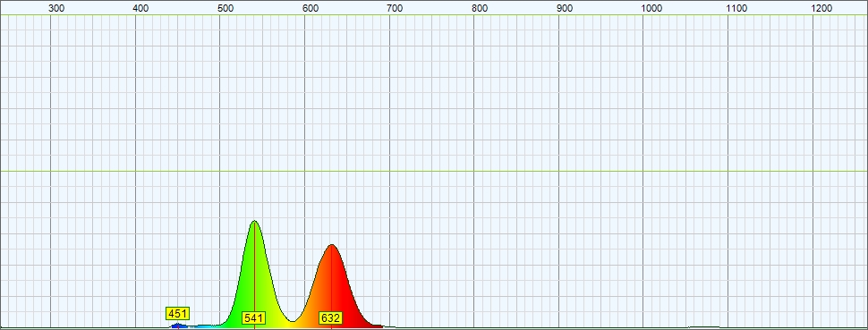Click the 600 wavelength axis label
Image resolution: width=868 pixels, height=330 pixels.
(311, 8)
